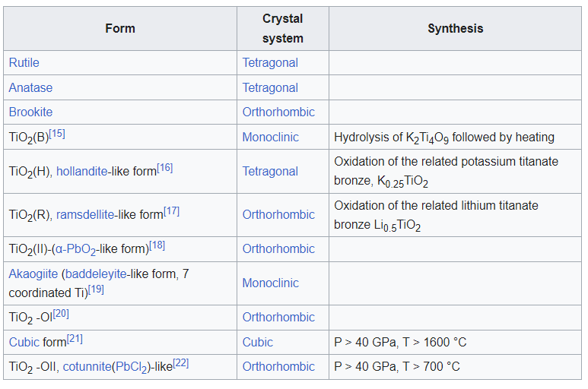
Task: Open citation reference 22
Action: point(181,363)
